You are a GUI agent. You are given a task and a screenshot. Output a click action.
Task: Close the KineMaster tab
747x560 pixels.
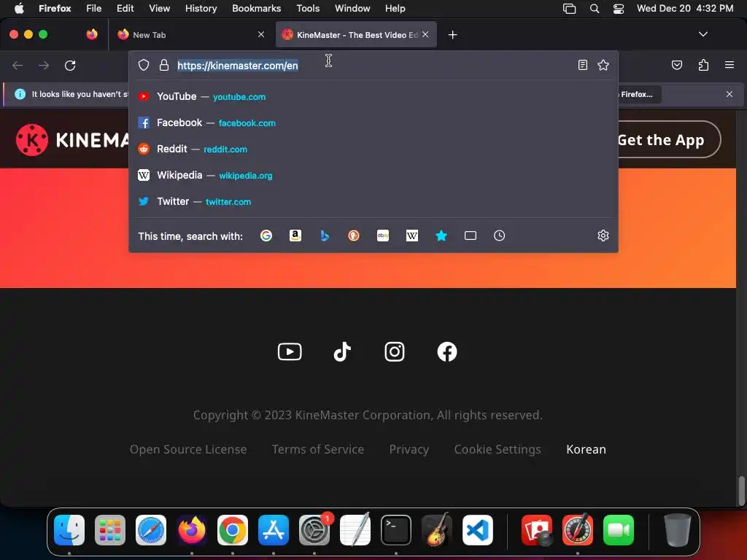(x=425, y=34)
